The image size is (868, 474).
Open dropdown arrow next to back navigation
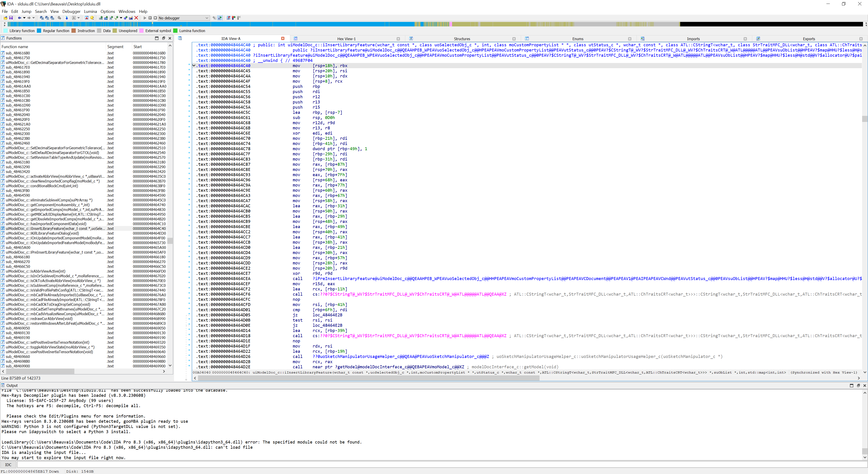tap(24, 18)
